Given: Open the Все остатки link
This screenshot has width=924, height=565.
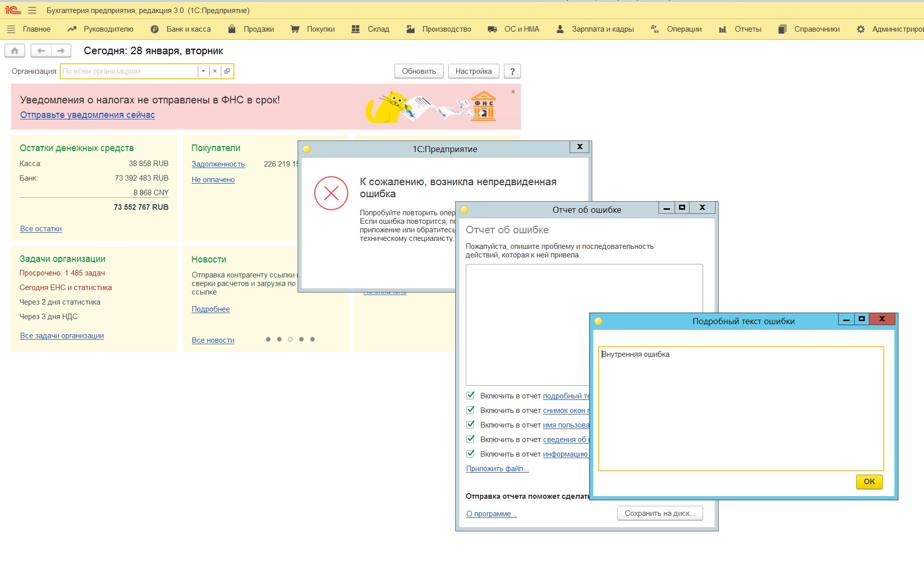Looking at the screenshot, I should pyautogui.click(x=41, y=229).
